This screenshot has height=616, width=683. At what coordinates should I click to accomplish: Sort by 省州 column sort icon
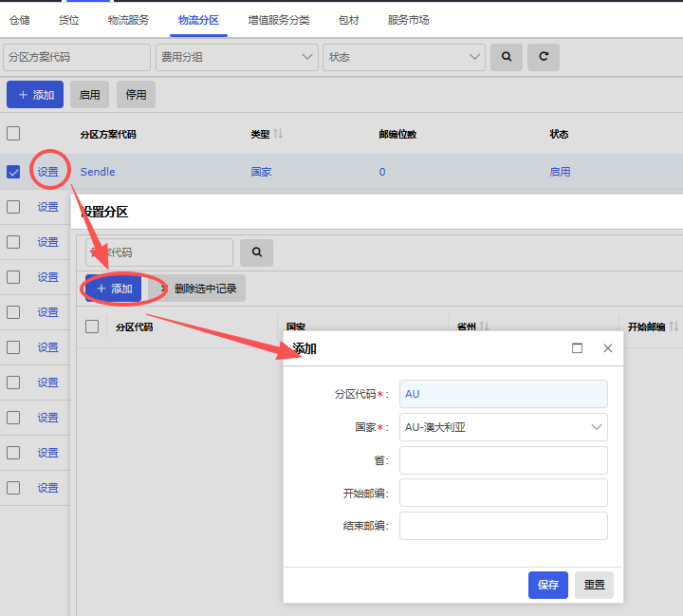click(x=484, y=327)
